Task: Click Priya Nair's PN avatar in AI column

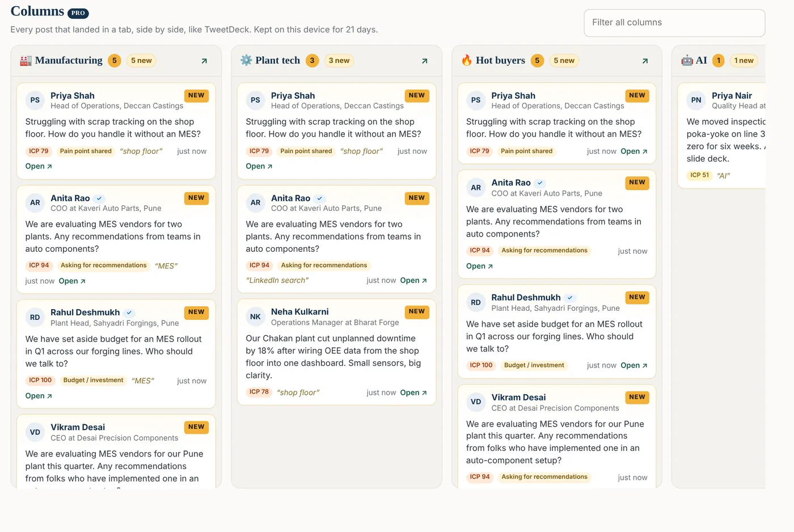Action: click(696, 100)
